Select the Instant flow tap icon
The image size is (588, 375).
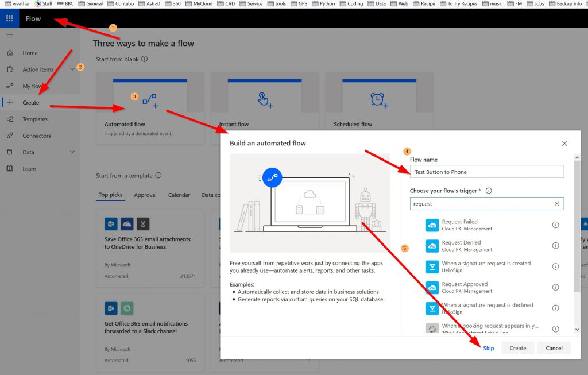point(264,100)
